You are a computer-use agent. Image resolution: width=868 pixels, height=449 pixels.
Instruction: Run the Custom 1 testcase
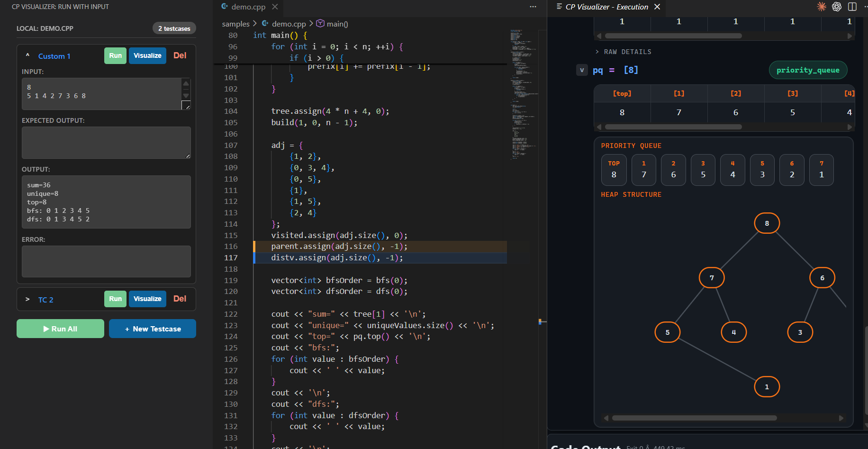115,55
